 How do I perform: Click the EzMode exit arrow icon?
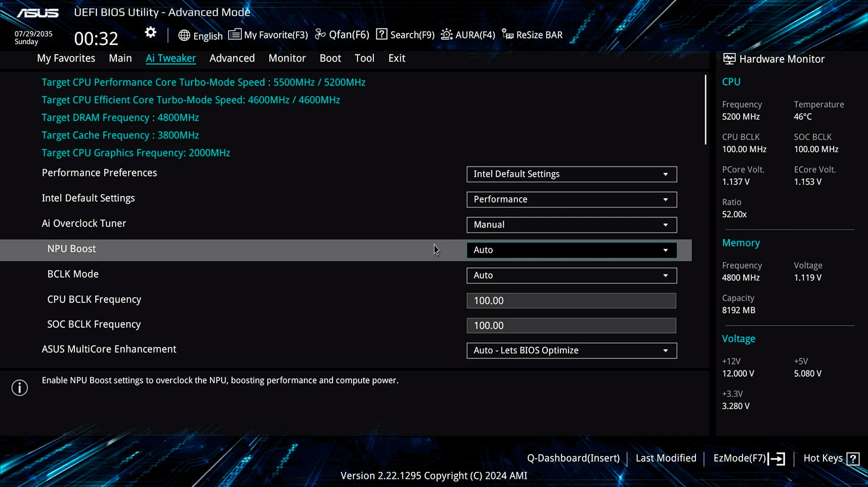click(x=777, y=459)
